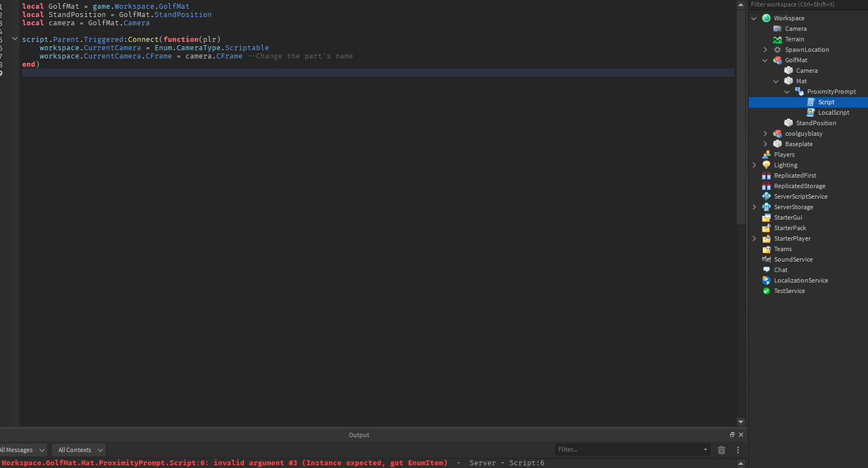Select the StandPosition part in Explorer
The image size is (868, 468).
816,123
